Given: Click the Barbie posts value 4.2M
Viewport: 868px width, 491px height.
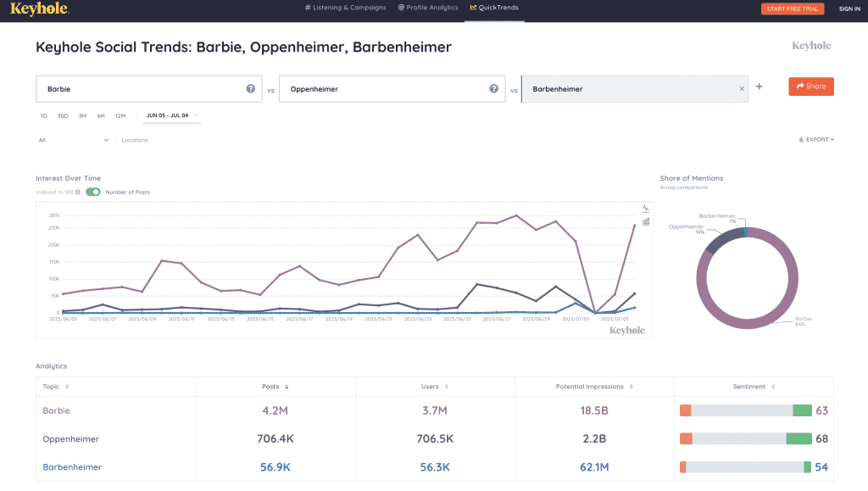Looking at the screenshot, I should coord(275,410).
